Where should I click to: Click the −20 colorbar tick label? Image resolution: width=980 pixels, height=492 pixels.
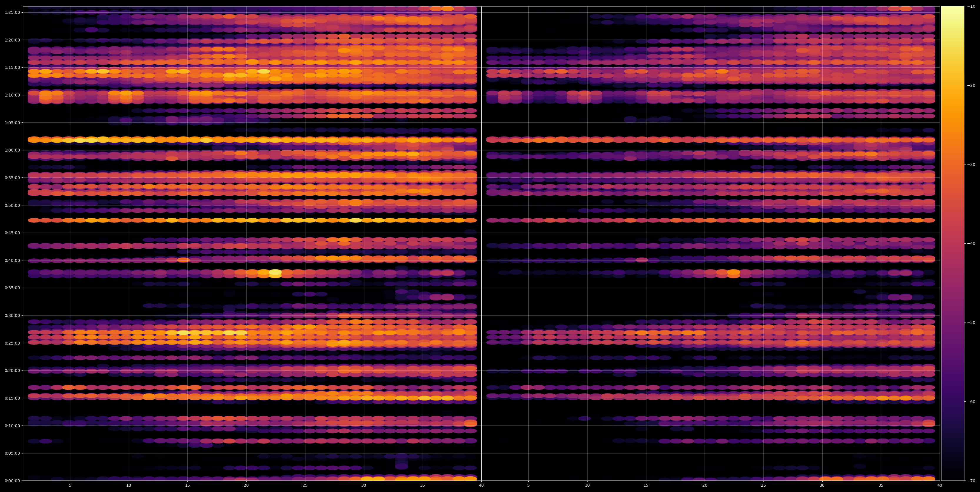point(971,85)
